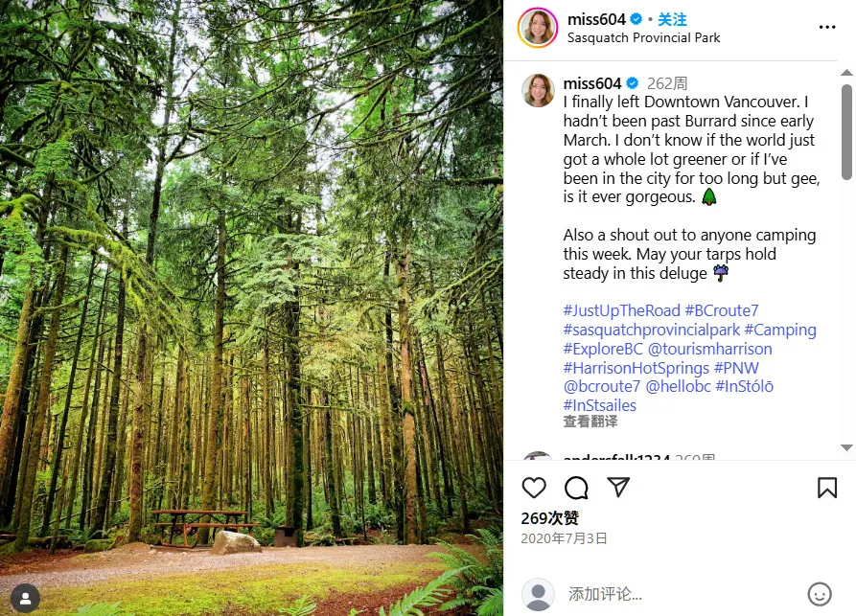
Task: Open the #HarrisonHotSprings hashtag
Action: [636, 368]
